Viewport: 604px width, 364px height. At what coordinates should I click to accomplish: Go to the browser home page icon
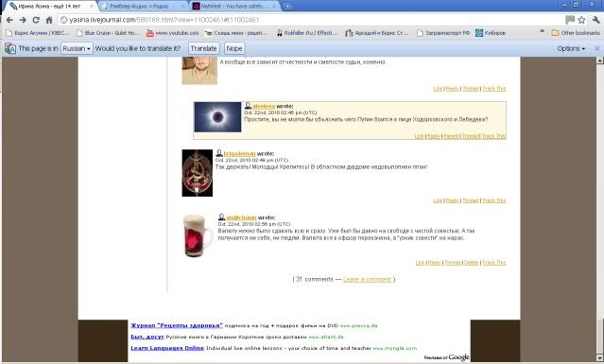click(49, 20)
